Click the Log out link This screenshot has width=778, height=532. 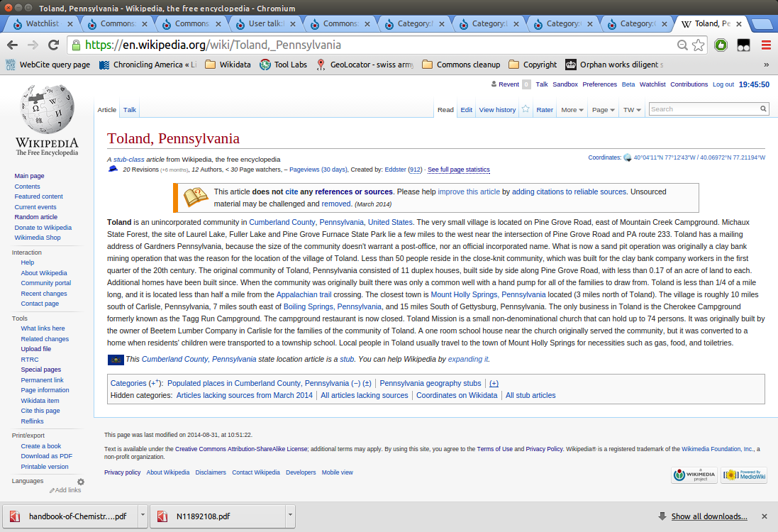[723, 84]
